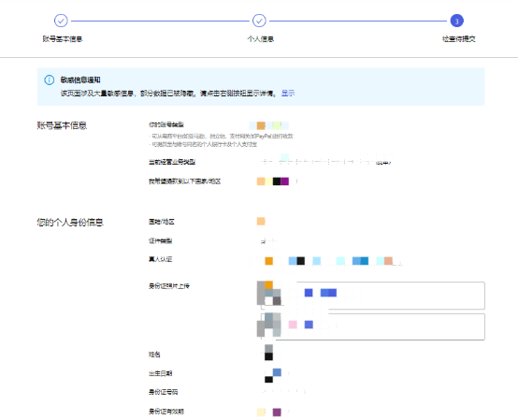
Task: Click the account type tag beside 你的账号类型
Action: [269, 125]
